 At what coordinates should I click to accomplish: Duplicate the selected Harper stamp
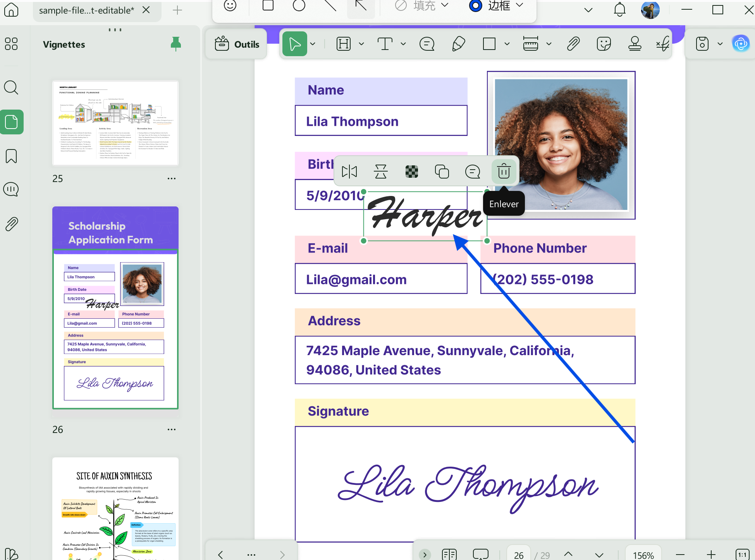click(442, 171)
